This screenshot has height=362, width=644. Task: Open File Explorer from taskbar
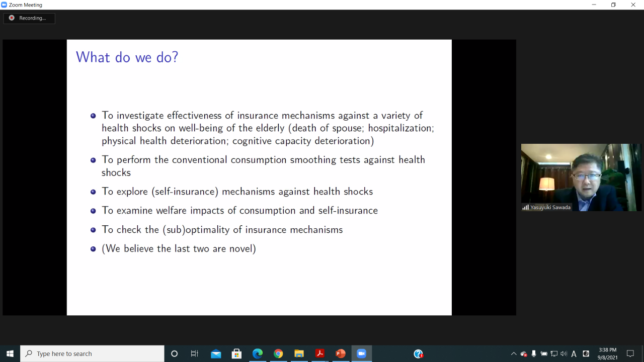pyautogui.click(x=299, y=353)
